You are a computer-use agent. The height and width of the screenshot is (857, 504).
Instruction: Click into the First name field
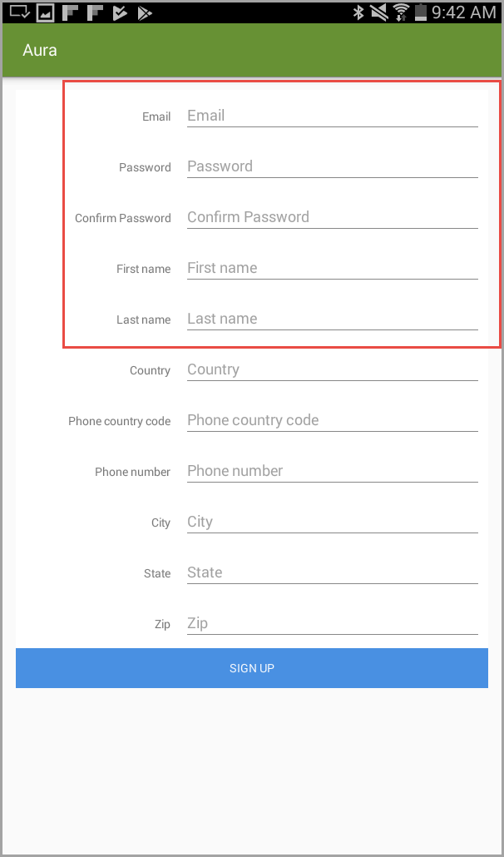coord(332,269)
